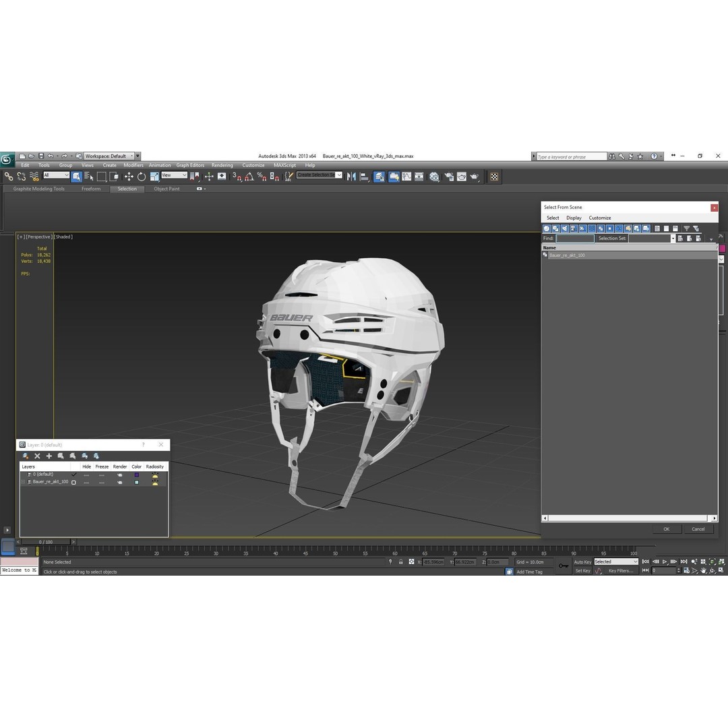Click Select All icon in Select From Scene
Image resolution: width=728 pixels, height=728 pixels.
[657, 229]
